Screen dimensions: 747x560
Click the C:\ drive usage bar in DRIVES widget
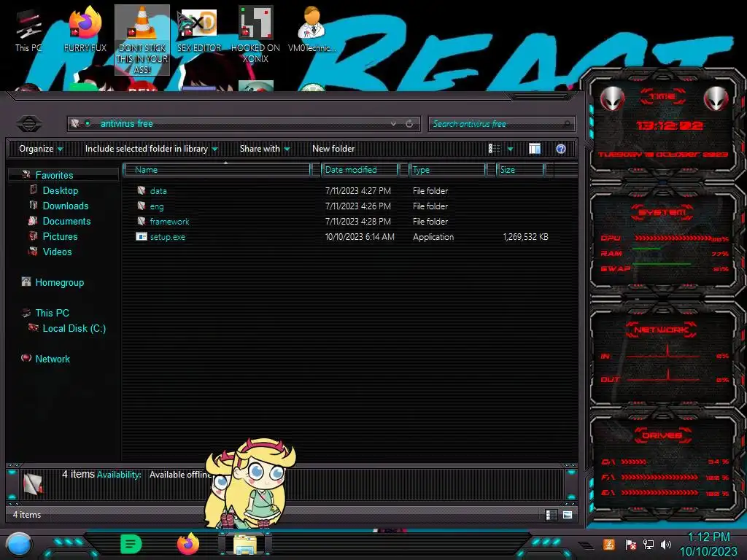[634, 462]
